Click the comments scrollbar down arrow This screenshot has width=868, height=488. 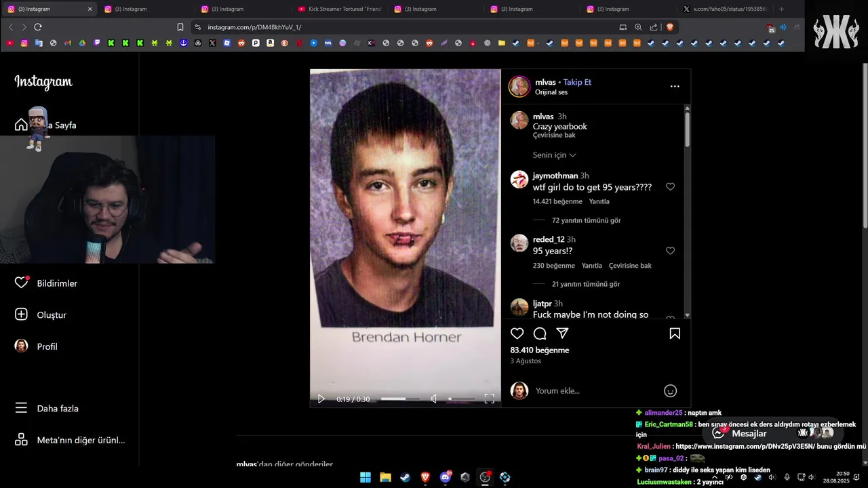(687, 315)
